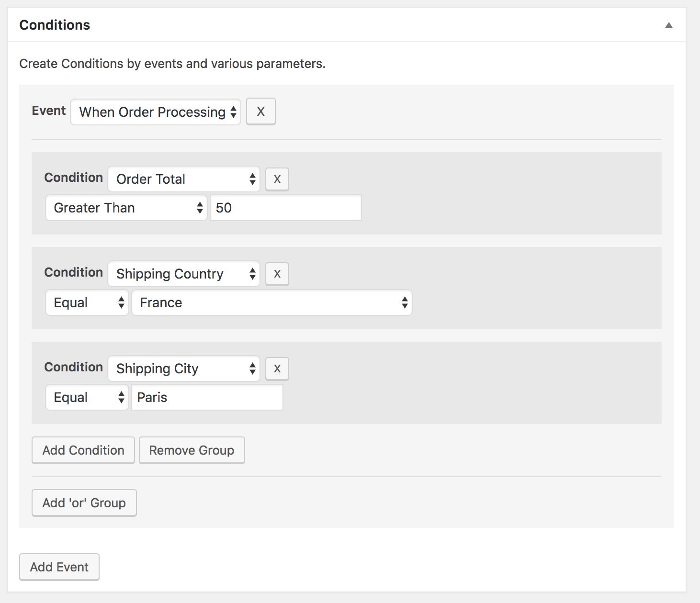Delete the Order Total condition
This screenshot has height=603, width=700.
pyautogui.click(x=277, y=179)
